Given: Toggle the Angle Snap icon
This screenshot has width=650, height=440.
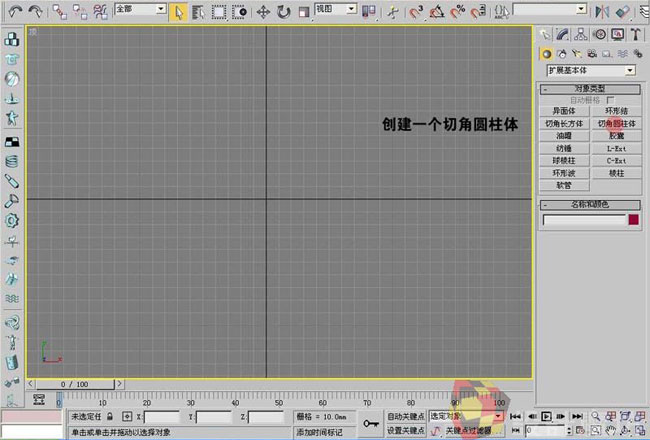Looking at the screenshot, I should coord(437,12).
